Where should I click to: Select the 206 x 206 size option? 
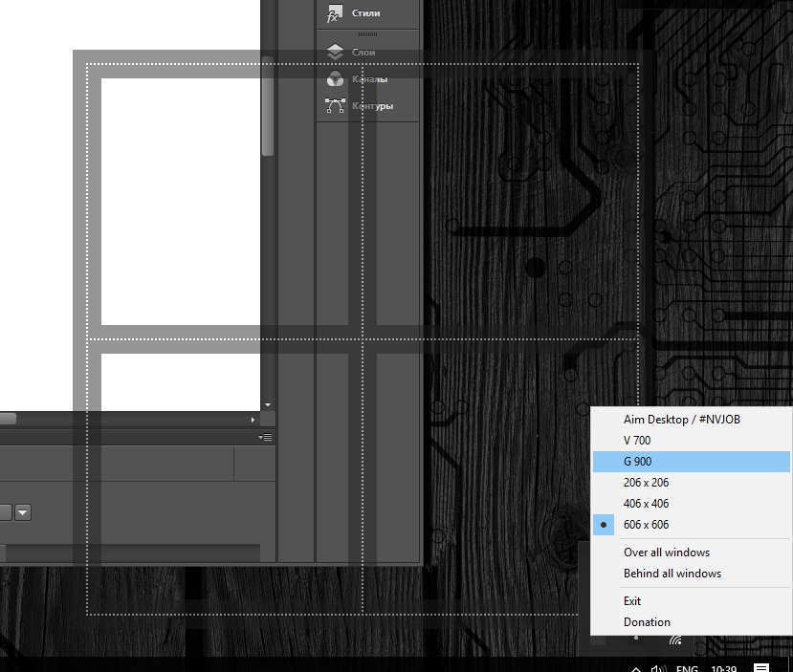691,483
